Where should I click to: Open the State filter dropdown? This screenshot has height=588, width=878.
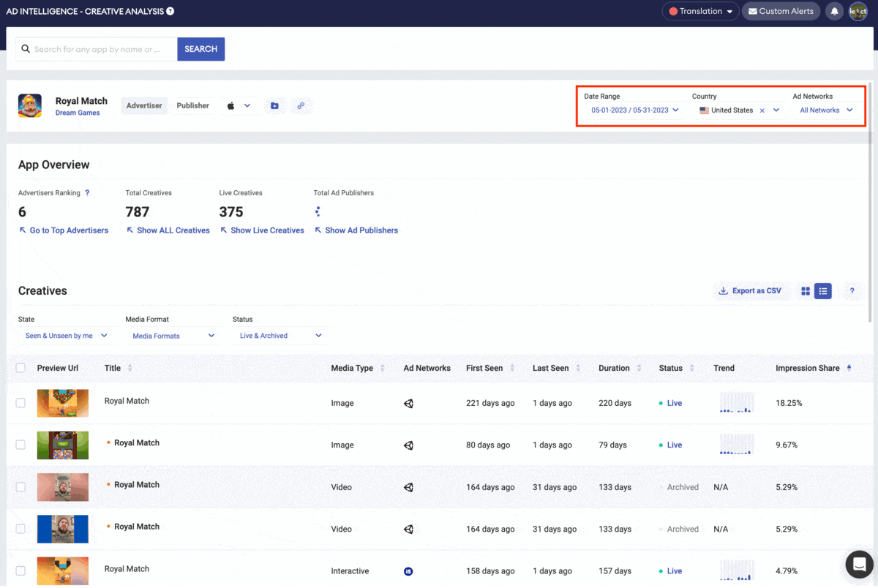tap(66, 336)
